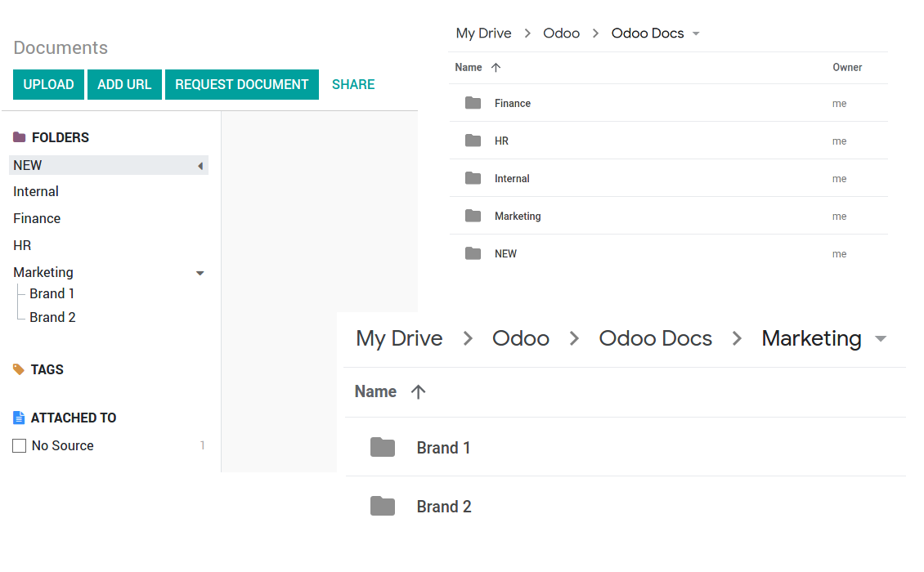Collapse arrow beside NEW folder in sidebar
The image size is (924, 572).
[200, 166]
